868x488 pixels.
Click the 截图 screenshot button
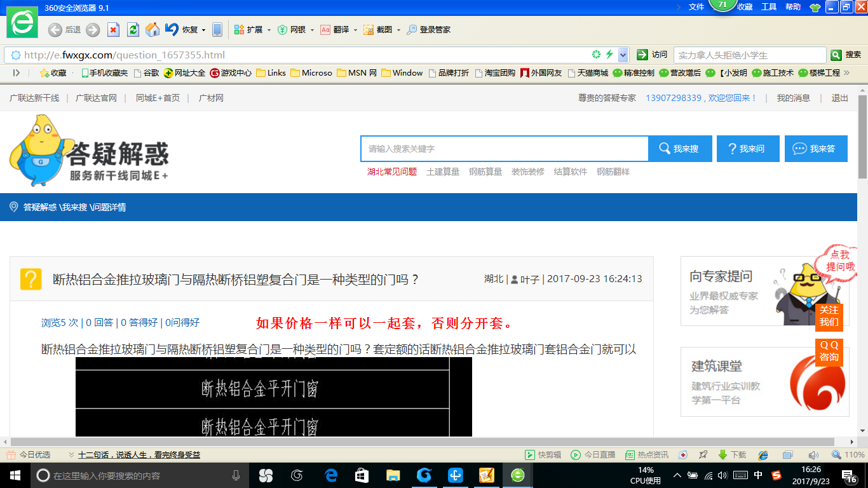(x=377, y=30)
